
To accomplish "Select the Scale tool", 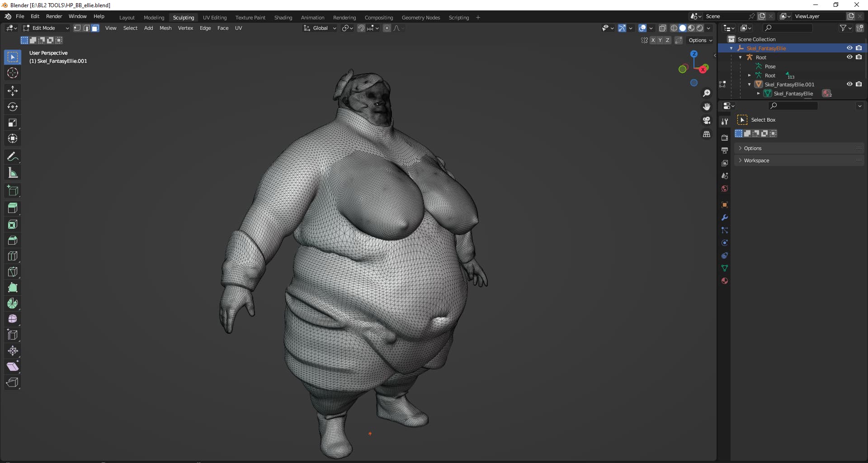I will [x=13, y=123].
